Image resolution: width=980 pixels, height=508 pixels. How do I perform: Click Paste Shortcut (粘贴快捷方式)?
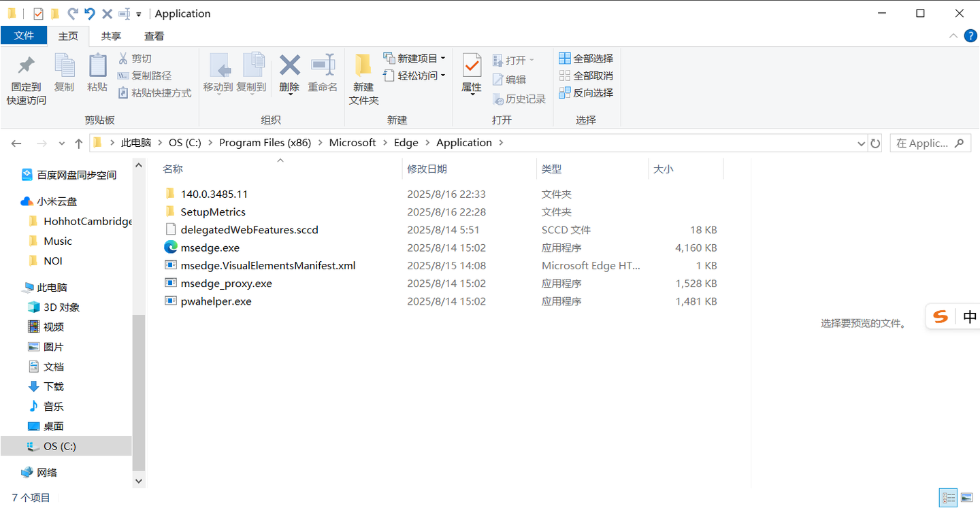(x=155, y=93)
